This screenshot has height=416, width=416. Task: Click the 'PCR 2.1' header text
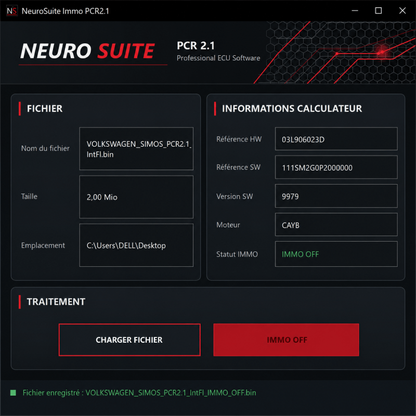coord(196,45)
